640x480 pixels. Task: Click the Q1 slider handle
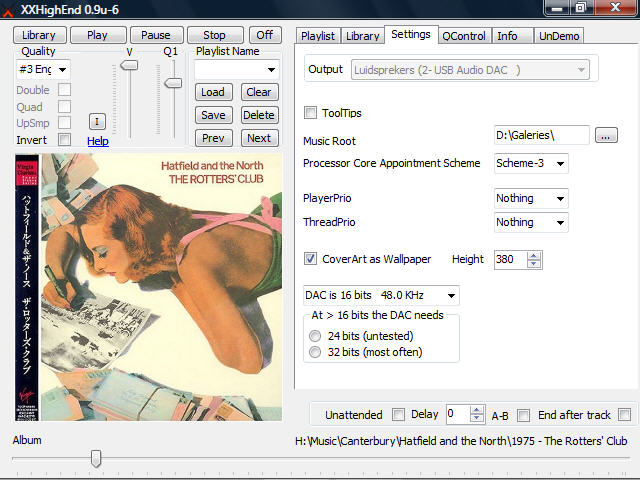pos(173,83)
